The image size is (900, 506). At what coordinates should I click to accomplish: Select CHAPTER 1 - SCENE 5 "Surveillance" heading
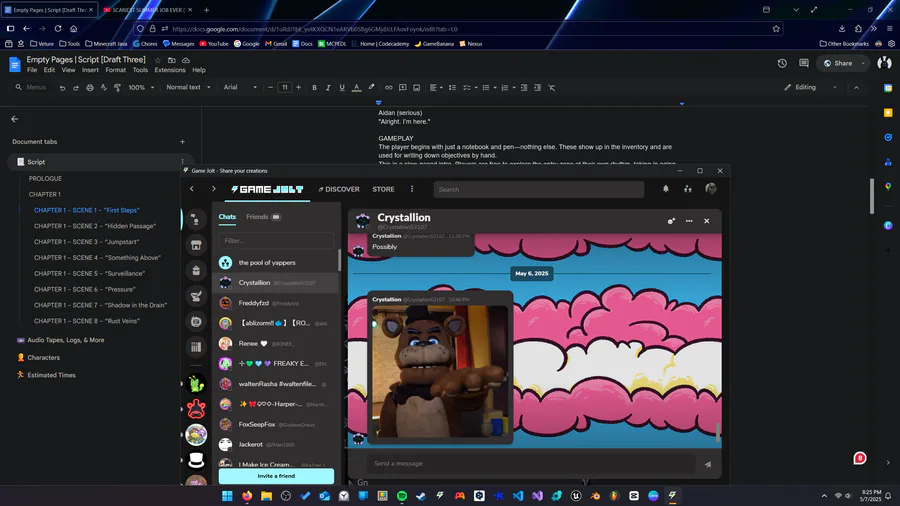[x=90, y=274]
